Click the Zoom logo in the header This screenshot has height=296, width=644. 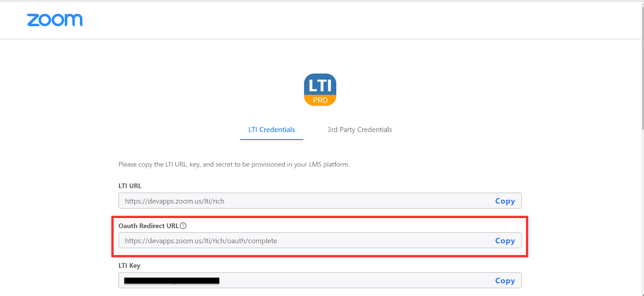[55, 20]
